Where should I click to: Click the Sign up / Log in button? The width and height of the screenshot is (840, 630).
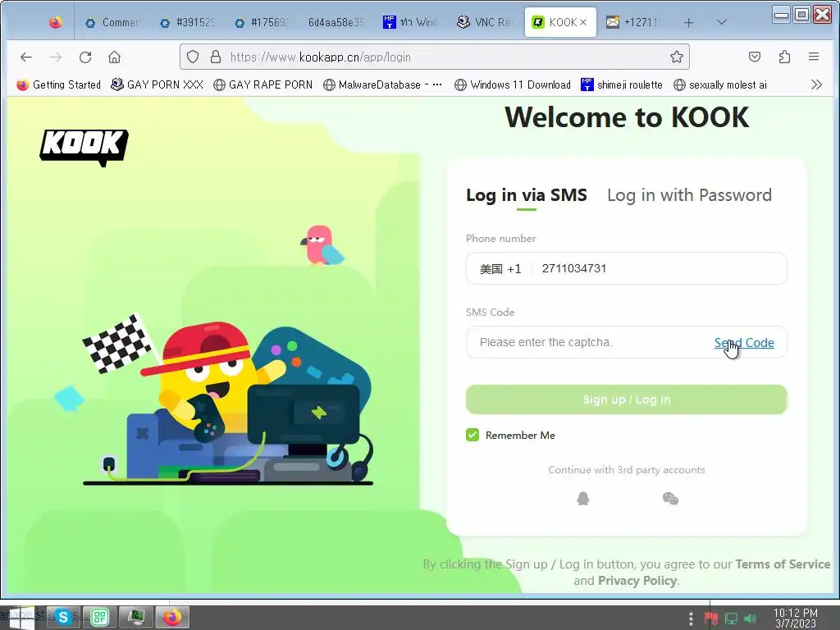tap(626, 399)
